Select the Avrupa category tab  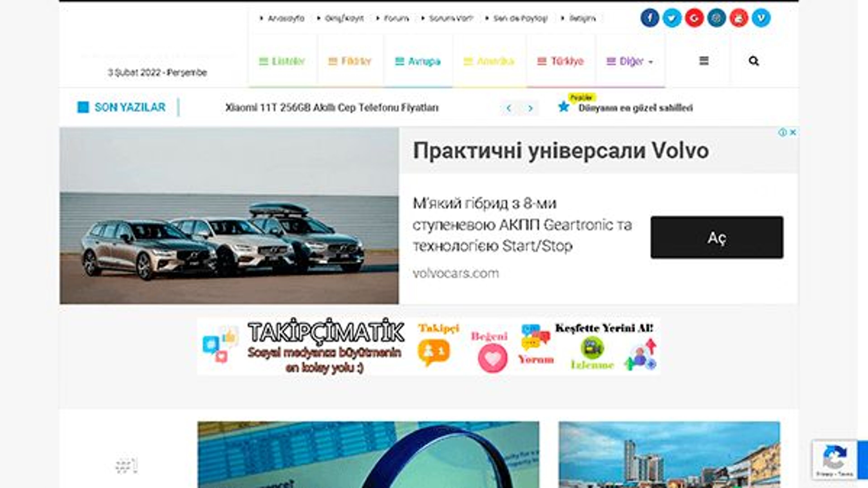(x=417, y=61)
